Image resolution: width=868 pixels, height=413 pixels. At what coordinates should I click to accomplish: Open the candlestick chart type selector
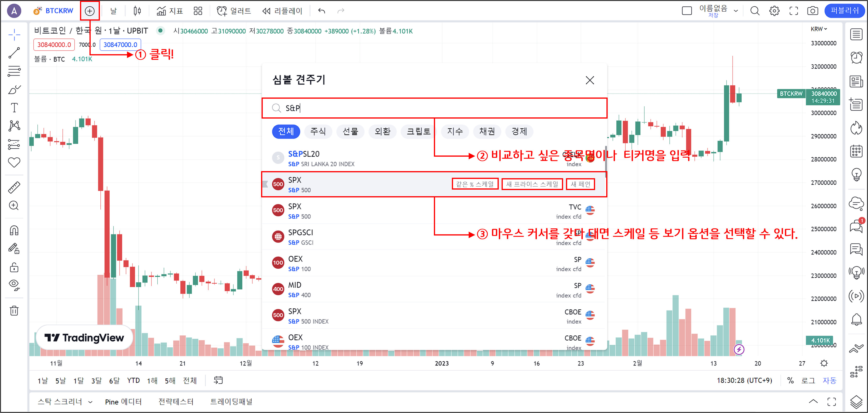137,11
